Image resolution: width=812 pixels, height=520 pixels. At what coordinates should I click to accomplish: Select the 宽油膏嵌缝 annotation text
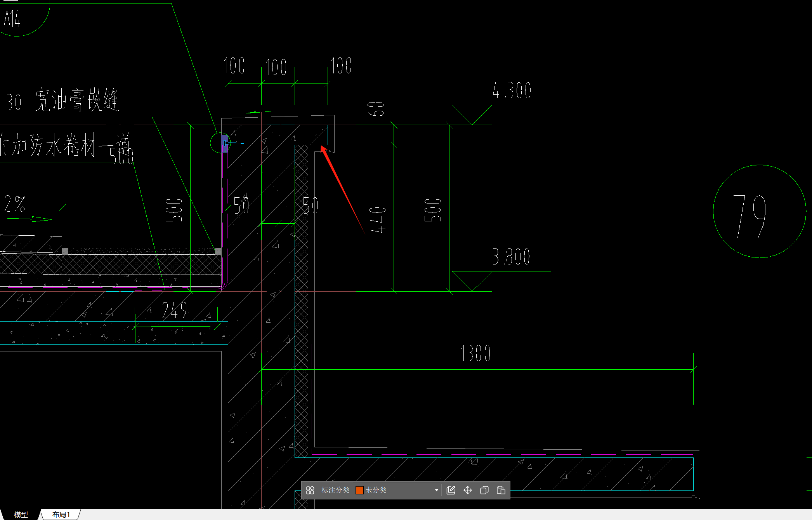[77, 100]
